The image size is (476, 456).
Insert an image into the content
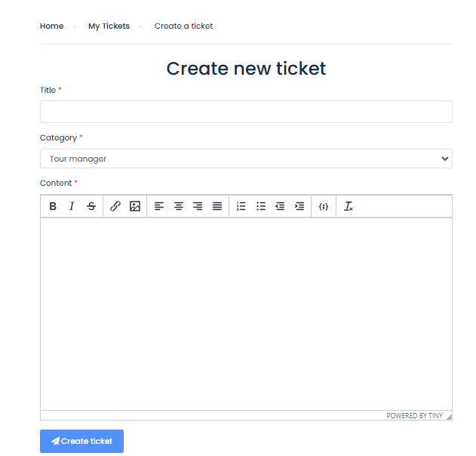click(135, 206)
